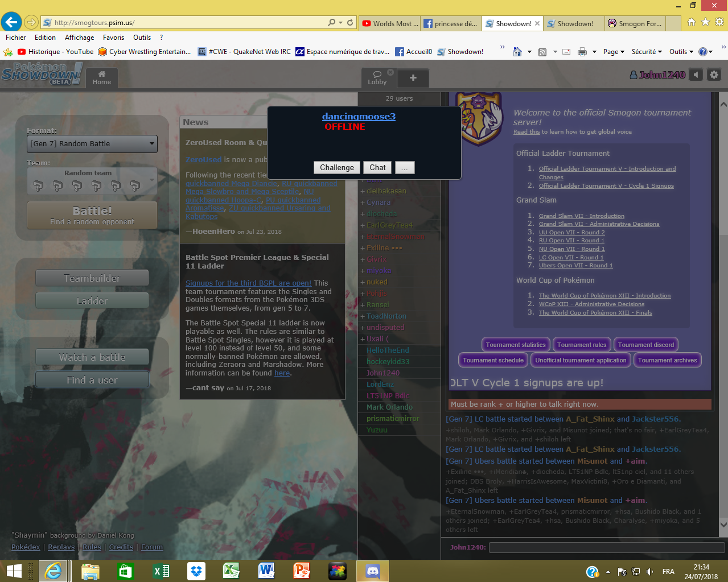Click the chat message input field
Viewport: 728px width, 582px height.
tap(607, 547)
